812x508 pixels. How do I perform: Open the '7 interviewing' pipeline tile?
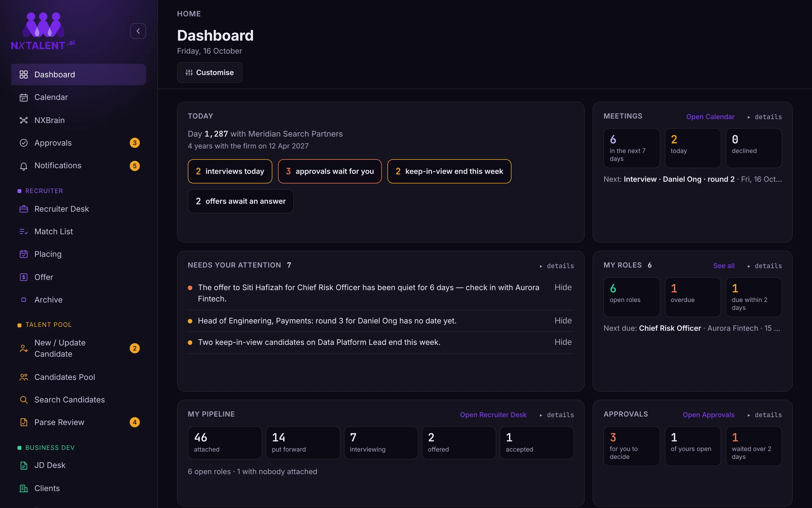click(381, 443)
